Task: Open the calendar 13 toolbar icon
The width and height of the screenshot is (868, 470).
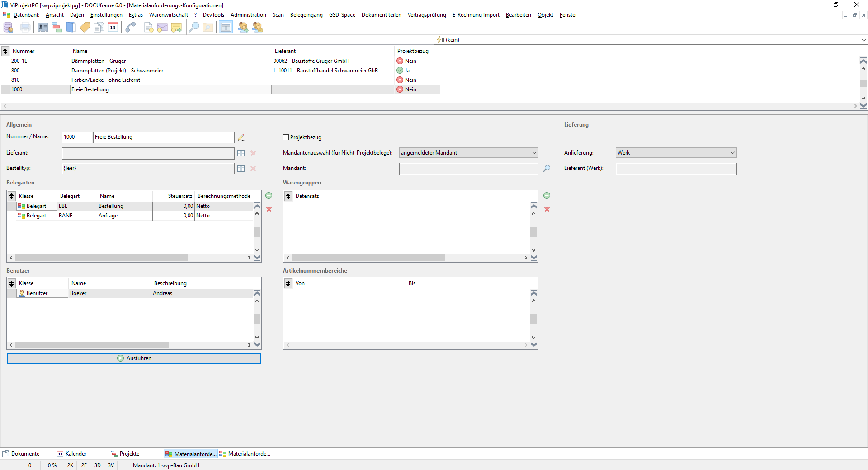Action: (x=113, y=28)
